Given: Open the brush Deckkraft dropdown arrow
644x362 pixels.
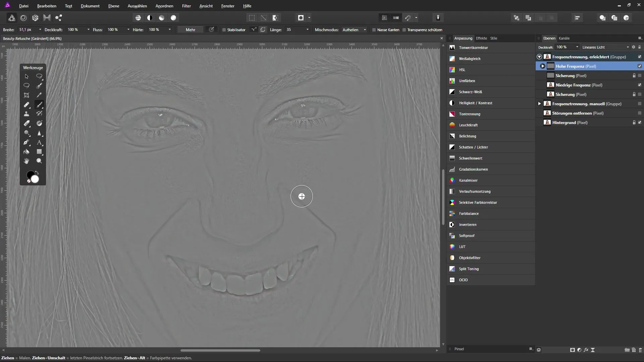Looking at the screenshot, I should (89, 29).
